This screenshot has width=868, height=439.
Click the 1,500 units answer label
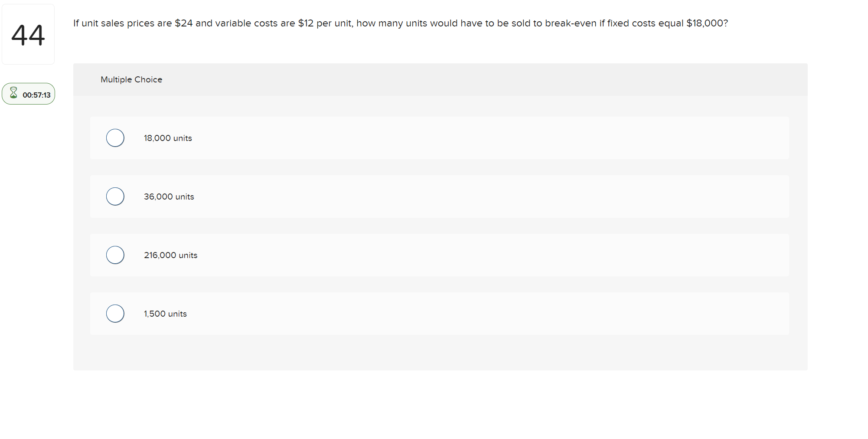165,314
